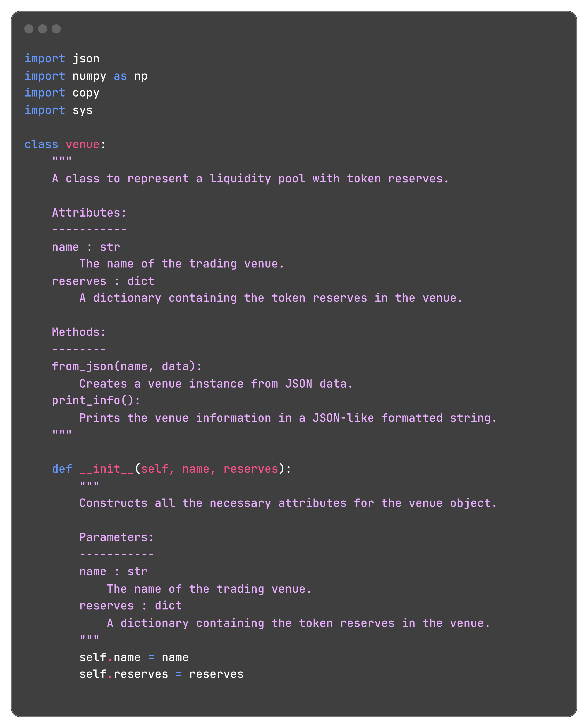Image resolution: width=588 pixels, height=728 pixels.
Task: Click the 'def' keyword
Action: coord(62,469)
